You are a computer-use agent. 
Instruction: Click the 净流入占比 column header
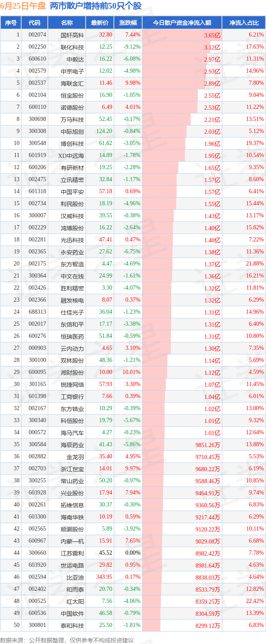tap(244, 23)
